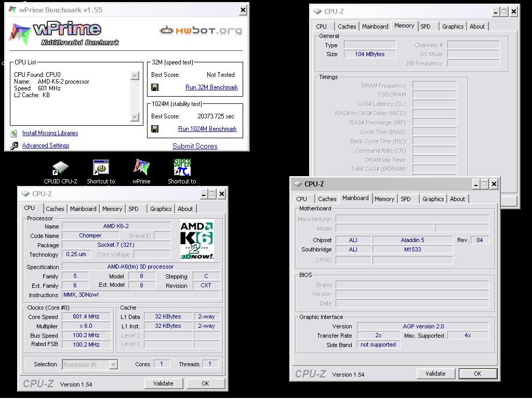This screenshot has height=399, width=532.
Task: Click the Install Missing Libraries icon
Action: coord(14,134)
